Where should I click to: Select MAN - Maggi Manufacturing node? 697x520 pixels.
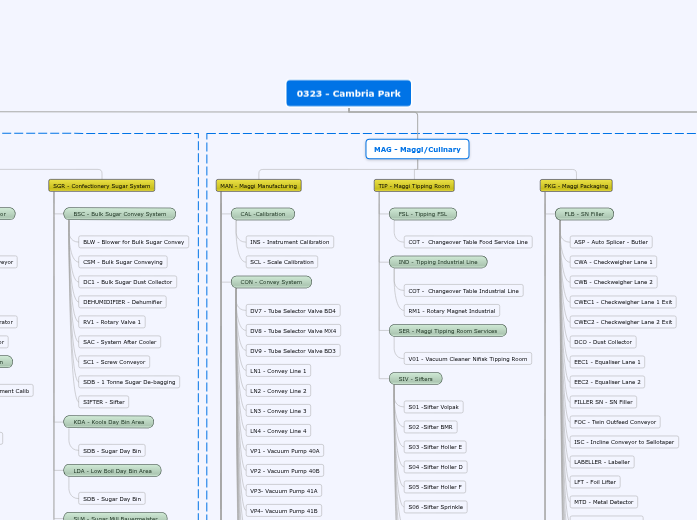[258, 185]
